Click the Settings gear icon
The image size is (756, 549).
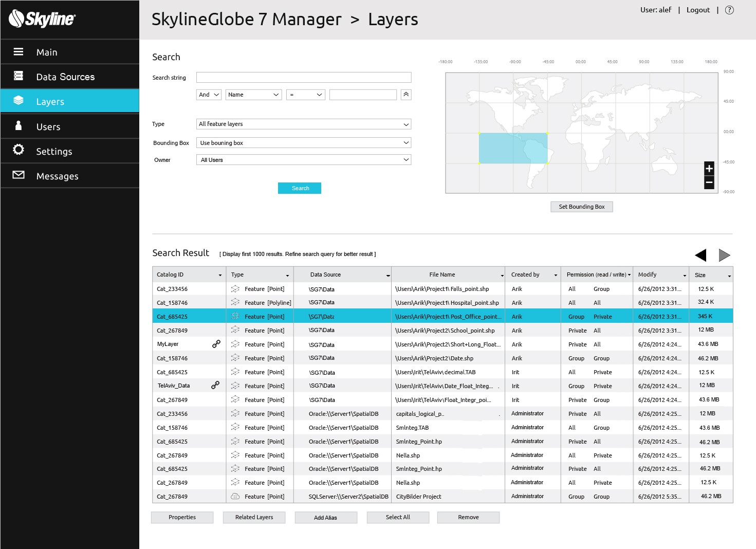pyautogui.click(x=19, y=149)
